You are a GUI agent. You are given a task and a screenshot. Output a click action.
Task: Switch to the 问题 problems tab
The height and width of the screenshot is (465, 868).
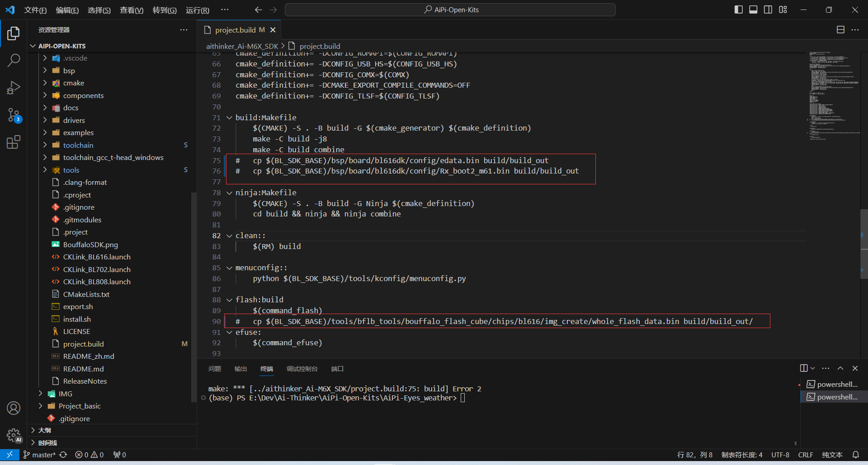(x=215, y=369)
